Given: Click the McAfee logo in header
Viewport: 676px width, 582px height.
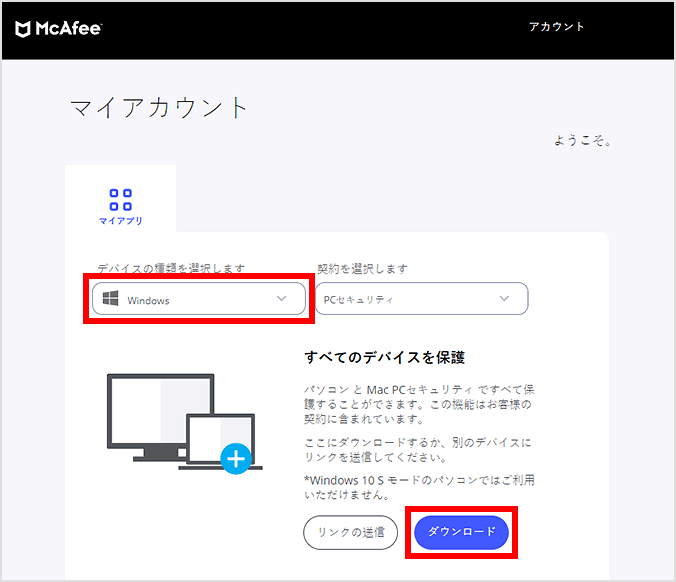Looking at the screenshot, I should [59, 29].
